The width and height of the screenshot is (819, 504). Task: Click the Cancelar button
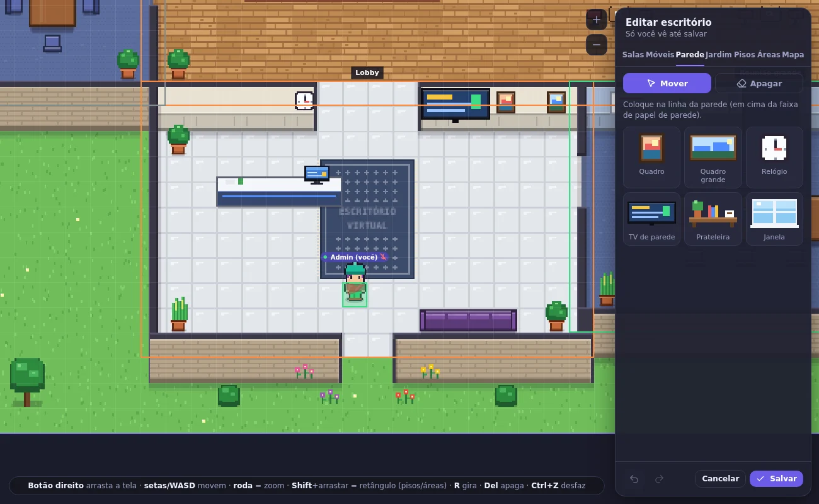click(720, 479)
